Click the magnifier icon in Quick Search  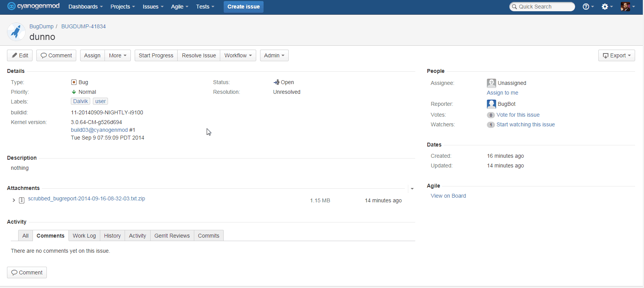(x=514, y=7)
